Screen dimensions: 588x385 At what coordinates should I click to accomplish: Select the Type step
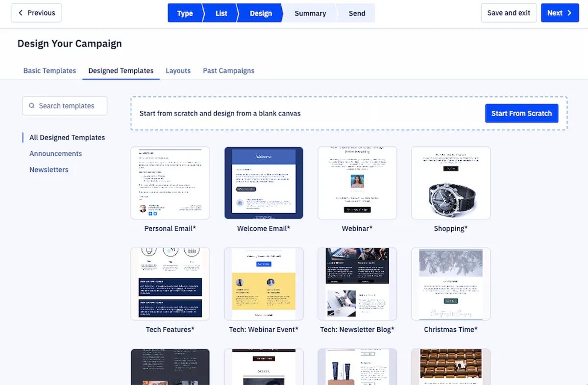[x=185, y=13]
